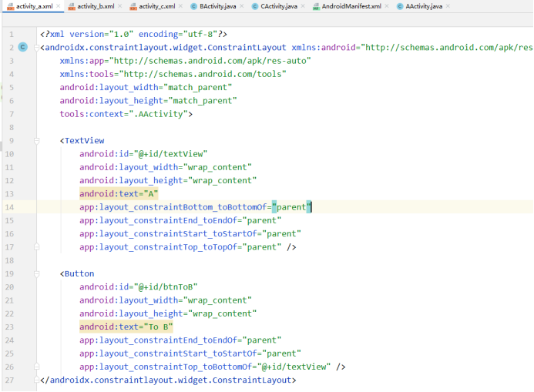Click line number 8 in the gutter
This screenshot has width=534, height=392.
coord(12,127)
